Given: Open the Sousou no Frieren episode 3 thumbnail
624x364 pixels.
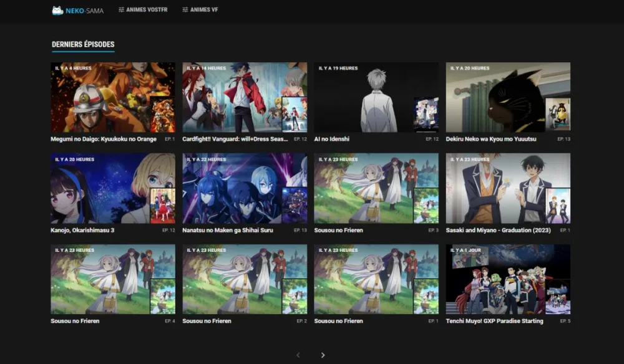Looking at the screenshot, I should tap(376, 188).
